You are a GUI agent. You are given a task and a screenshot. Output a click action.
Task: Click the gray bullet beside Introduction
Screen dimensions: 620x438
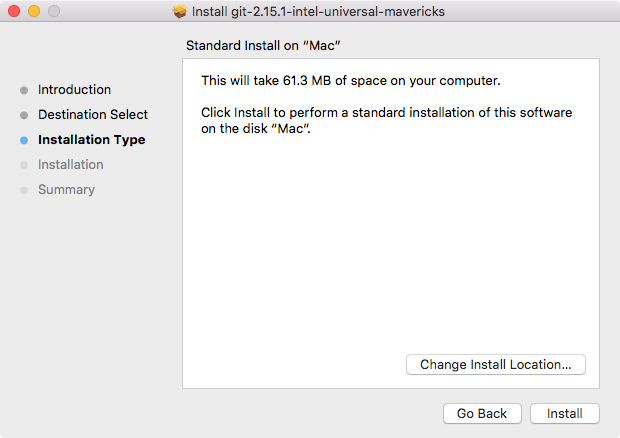point(24,90)
